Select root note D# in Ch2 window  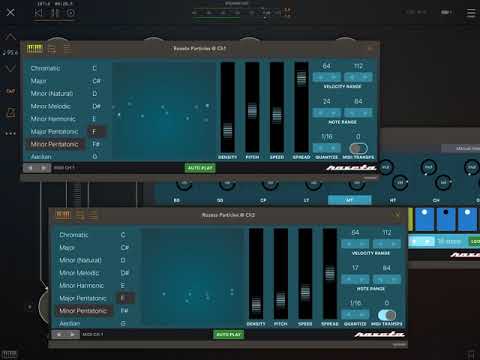pyautogui.click(x=125, y=273)
